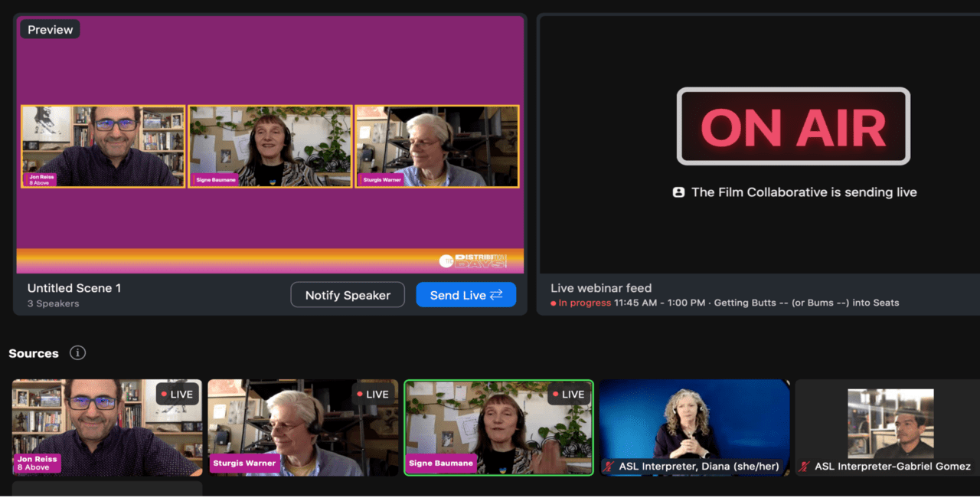
Task: Click the Send Live button
Action: (x=466, y=295)
